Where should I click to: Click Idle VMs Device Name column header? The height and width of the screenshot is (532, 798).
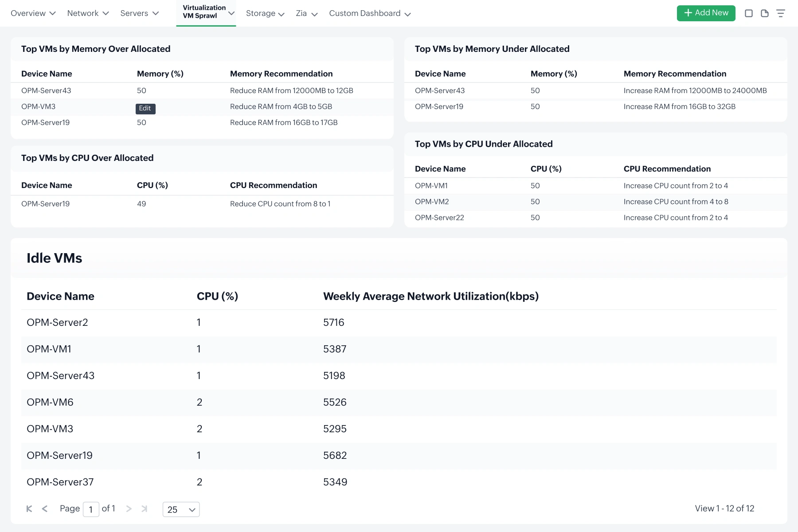60,296
